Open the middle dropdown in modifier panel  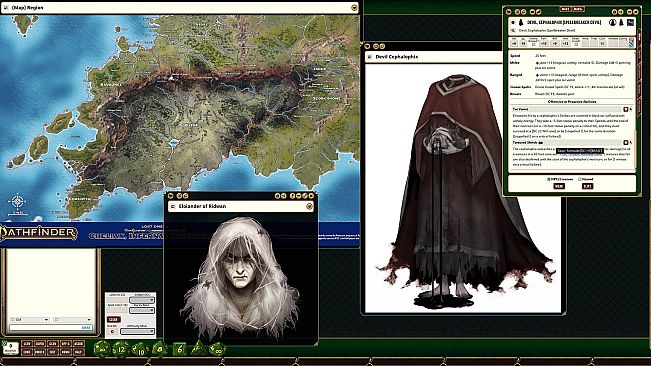coord(142,310)
